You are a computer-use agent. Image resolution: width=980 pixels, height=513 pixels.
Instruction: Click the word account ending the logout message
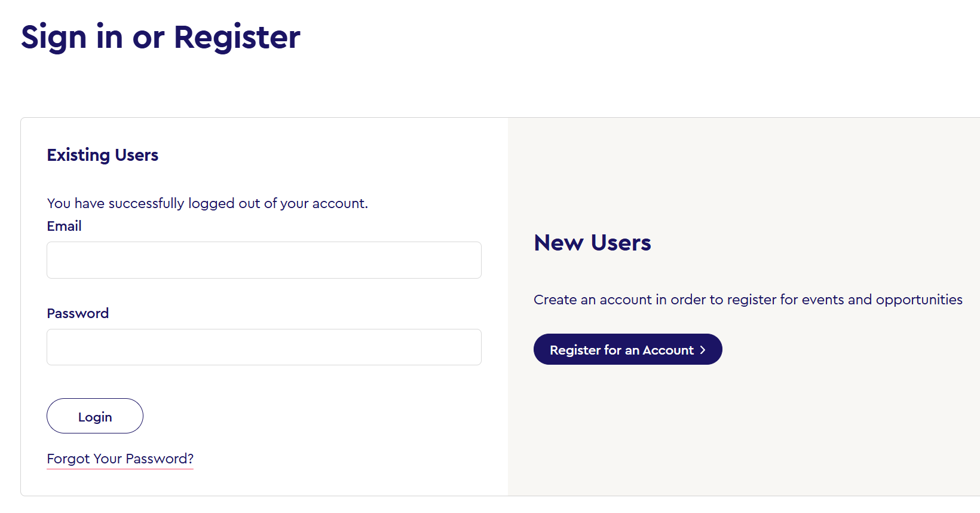[339, 203]
